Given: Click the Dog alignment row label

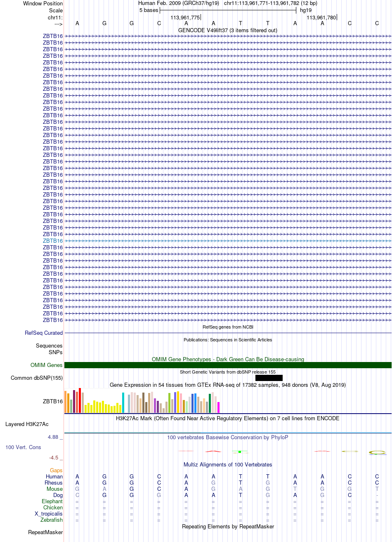Looking at the screenshot, I should (58, 495).
